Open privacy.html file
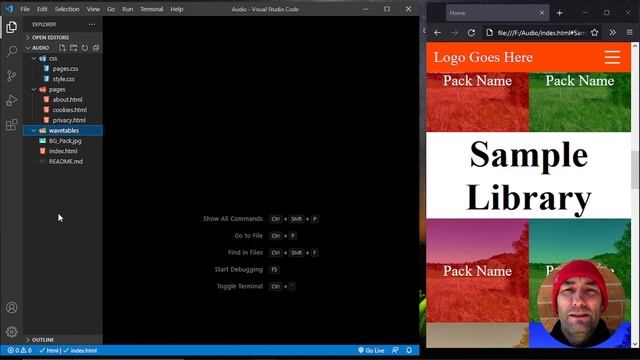This screenshot has height=360, width=640. (x=69, y=120)
